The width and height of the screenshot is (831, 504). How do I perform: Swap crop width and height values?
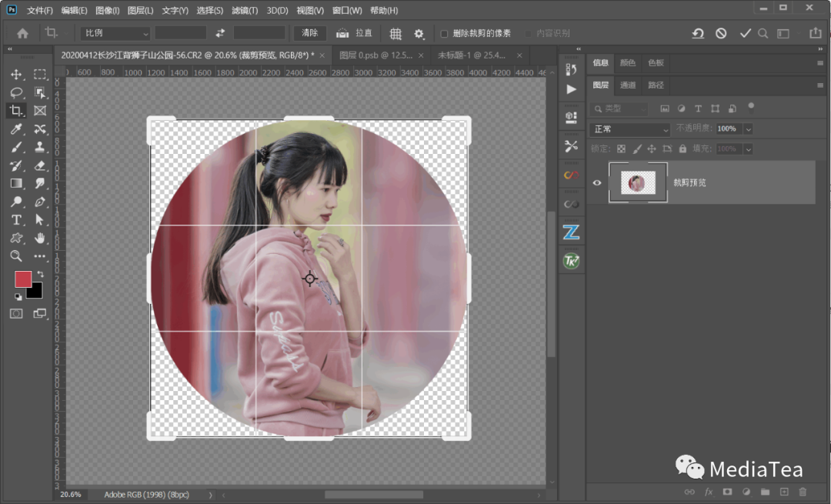220,33
